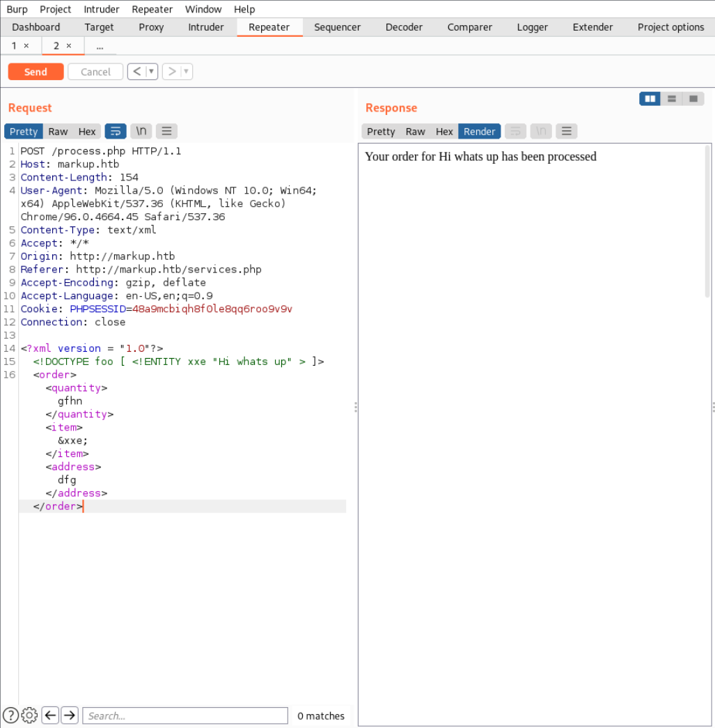Switch to the Project options tab
Viewport: 715px width, 728px height.
671,27
